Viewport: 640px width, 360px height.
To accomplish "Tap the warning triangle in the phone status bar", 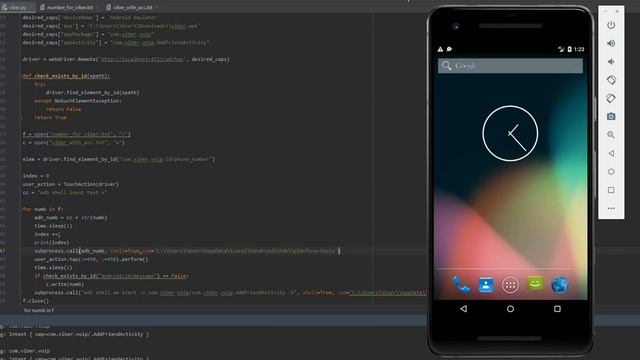I will point(440,49).
